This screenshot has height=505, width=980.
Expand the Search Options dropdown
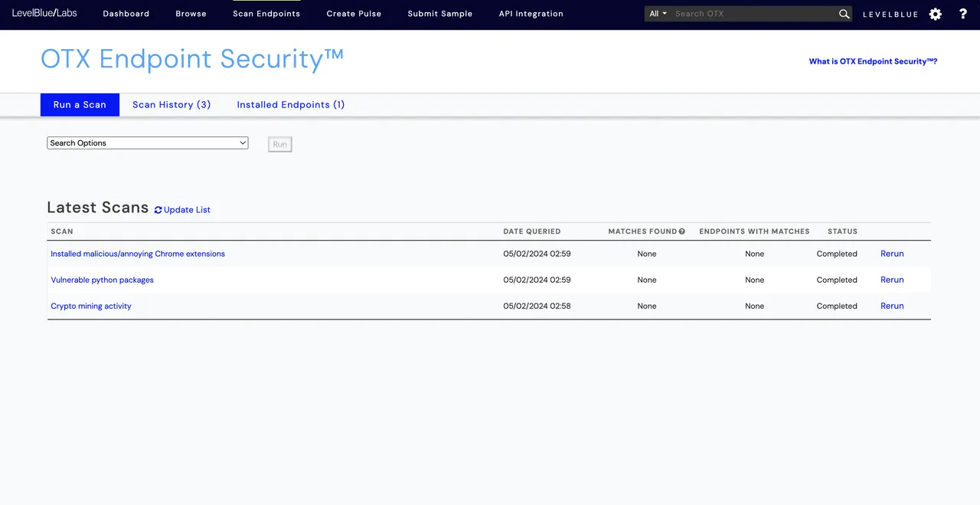pos(148,143)
